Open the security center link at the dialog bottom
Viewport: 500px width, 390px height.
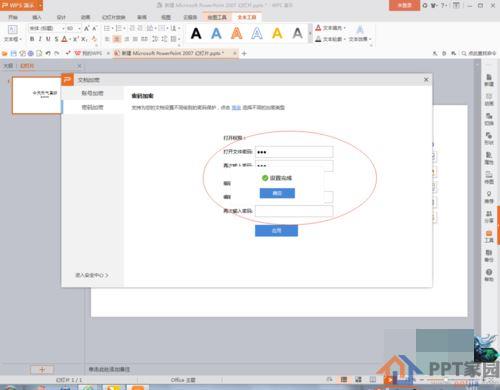pyautogui.click(x=92, y=275)
